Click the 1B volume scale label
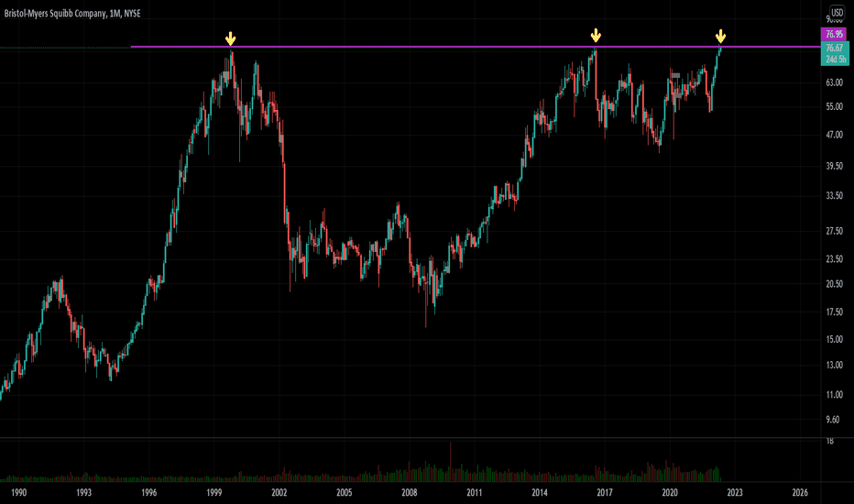Image resolution: width=854 pixels, height=504 pixels. (x=829, y=441)
